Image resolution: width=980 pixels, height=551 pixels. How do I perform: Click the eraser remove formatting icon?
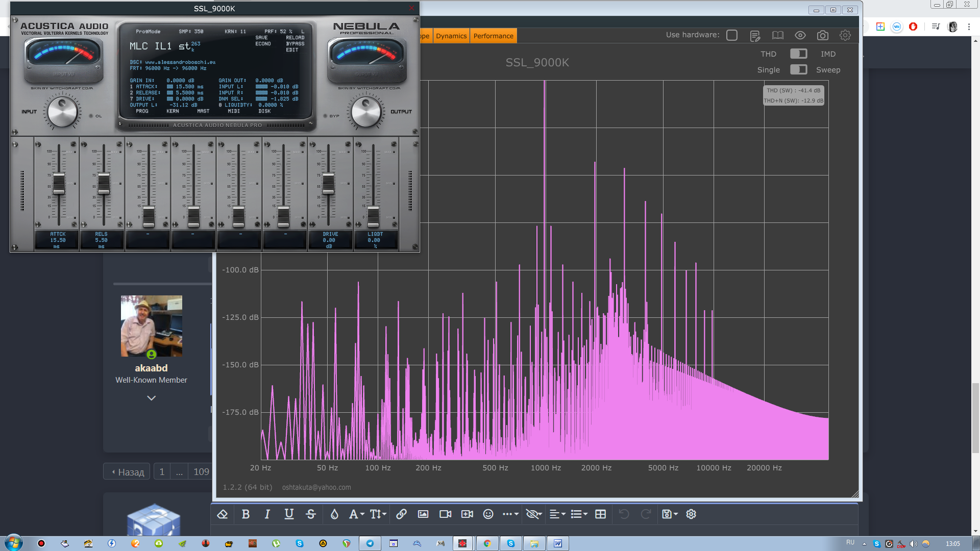[222, 514]
